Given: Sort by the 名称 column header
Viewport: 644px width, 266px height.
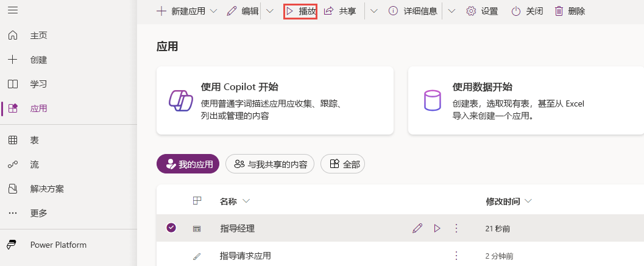Looking at the screenshot, I should pyautogui.click(x=235, y=201).
